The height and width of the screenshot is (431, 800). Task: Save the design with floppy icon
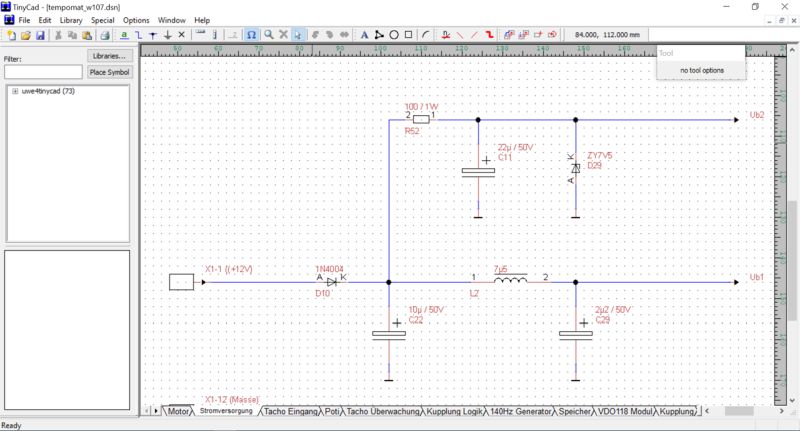click(x=40, y=35)
